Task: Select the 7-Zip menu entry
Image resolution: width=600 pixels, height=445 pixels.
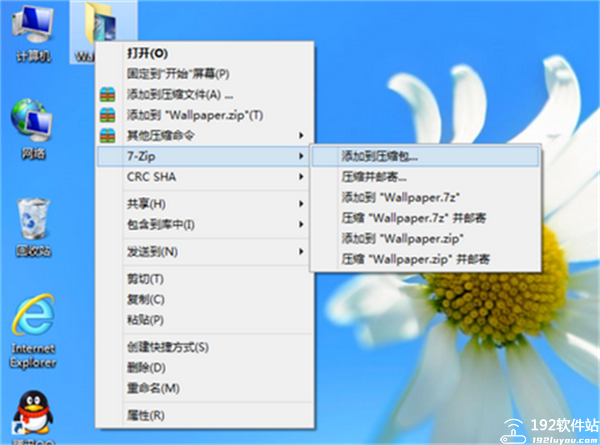Action: 205,156
